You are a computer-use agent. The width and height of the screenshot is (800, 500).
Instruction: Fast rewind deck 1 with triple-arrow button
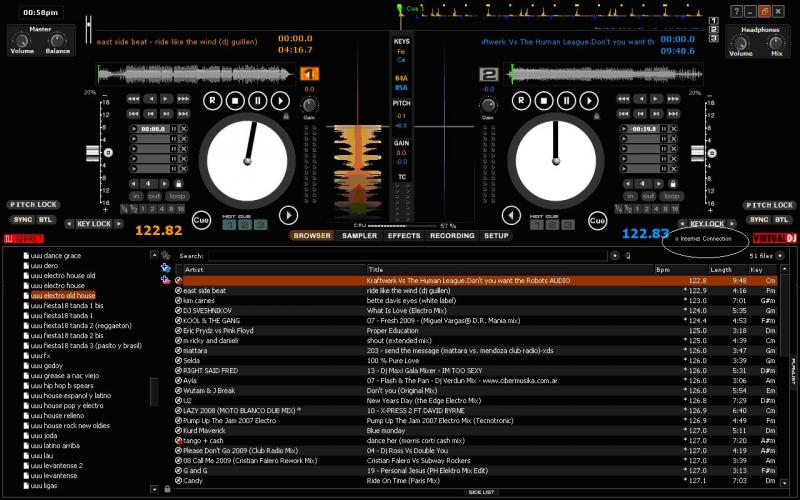pyautogui.click(x=133, y=98)
